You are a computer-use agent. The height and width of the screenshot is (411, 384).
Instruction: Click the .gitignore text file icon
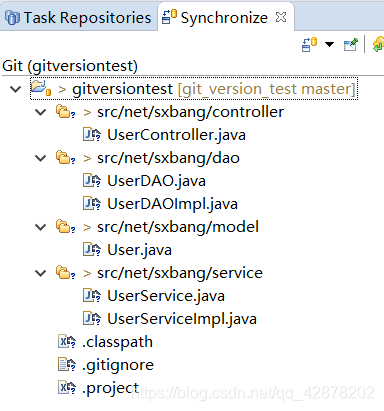[67, 365]
